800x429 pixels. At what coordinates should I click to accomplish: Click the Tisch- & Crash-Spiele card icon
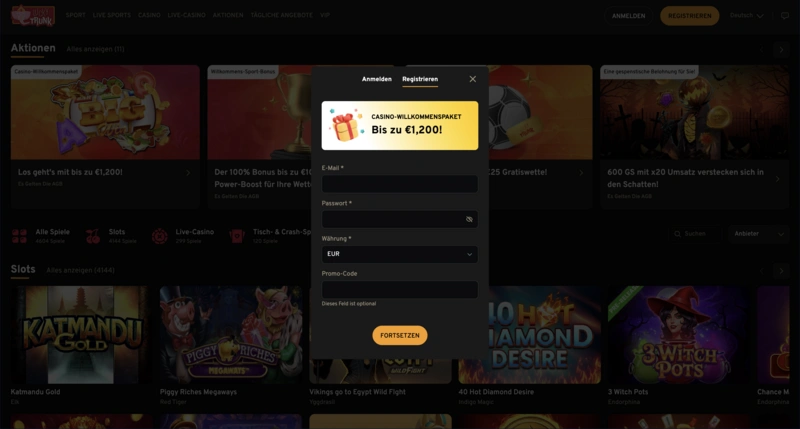237,236
